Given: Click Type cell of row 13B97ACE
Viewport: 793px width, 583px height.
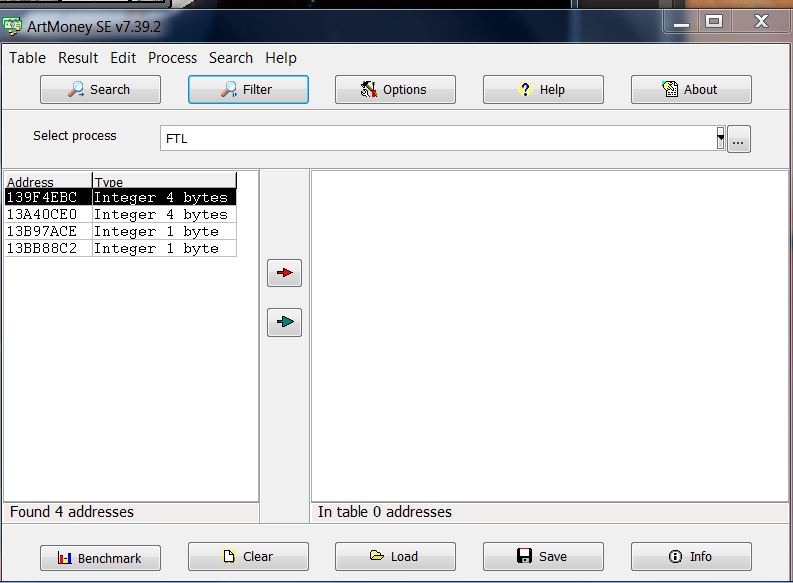Looking at the screenshot, I should 164,232.
